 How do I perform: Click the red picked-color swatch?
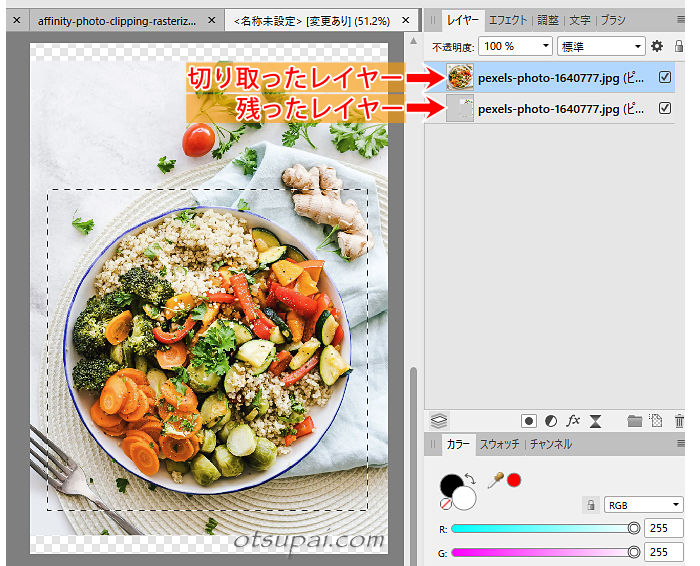pos(514,480)
